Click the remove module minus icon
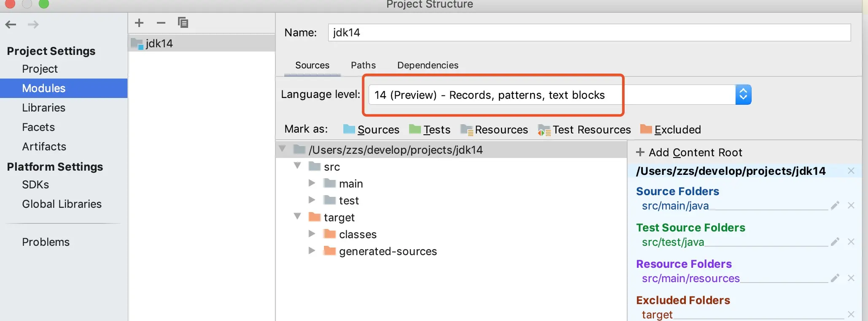Viewport: 868px width, 321px height. point(161,23)
